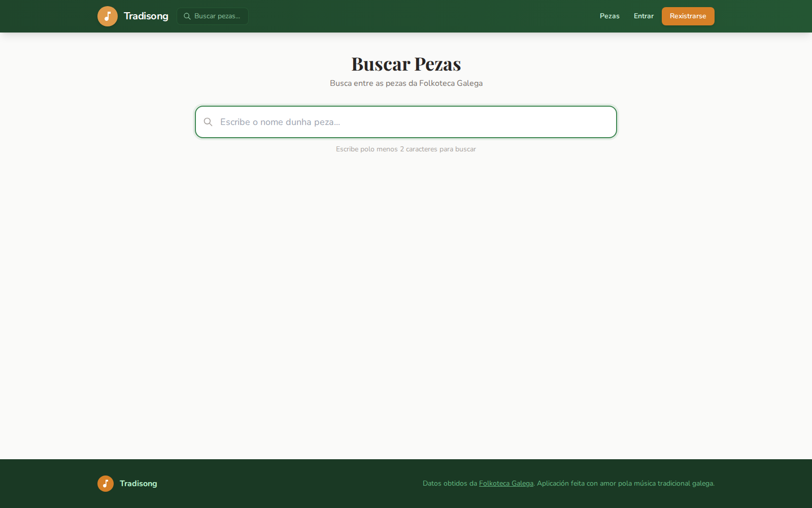Click the Rexistrarse button

pos(688,16)
